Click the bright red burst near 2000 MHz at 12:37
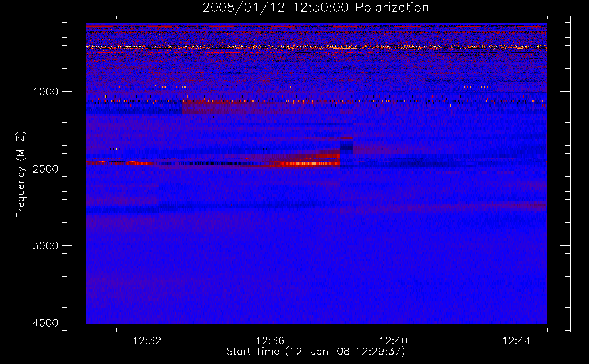 [309, 163]
